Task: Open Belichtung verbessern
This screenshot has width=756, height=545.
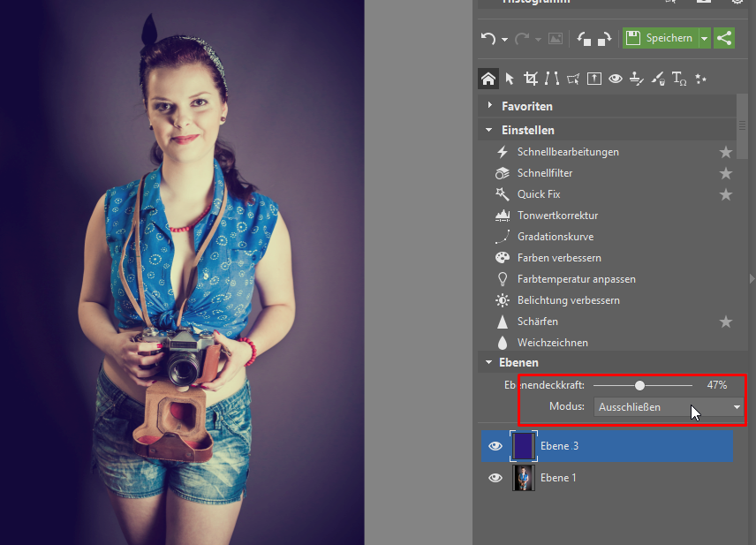Action: (569, 300)
